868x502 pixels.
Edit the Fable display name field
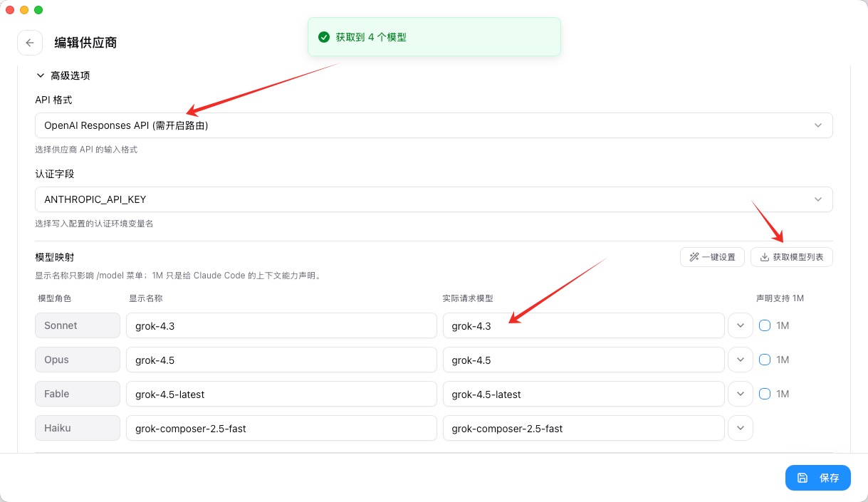[x=281, y=394]
